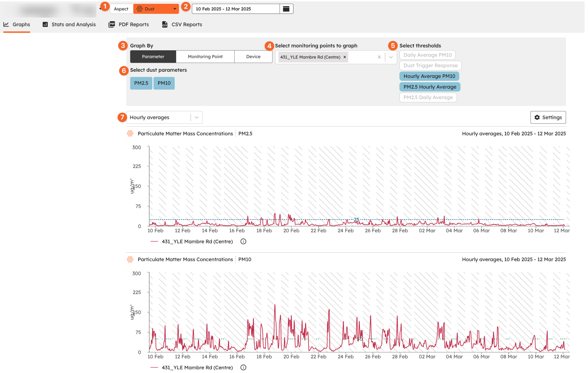The width and height of the screenshot is (588, 373).
Task: Graph by Monitoring Point
Action: pos(205,57)
